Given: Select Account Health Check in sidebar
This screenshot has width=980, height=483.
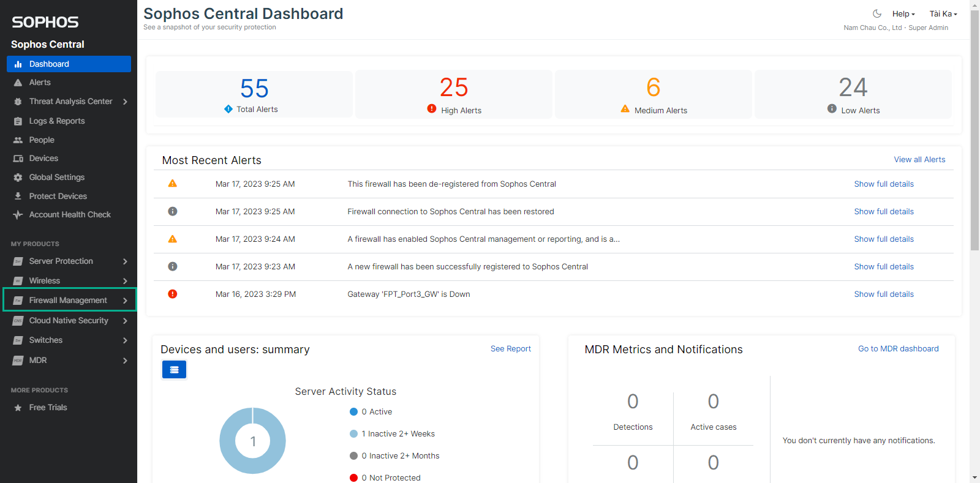Looking at the screenshot, I should [70, 215].
